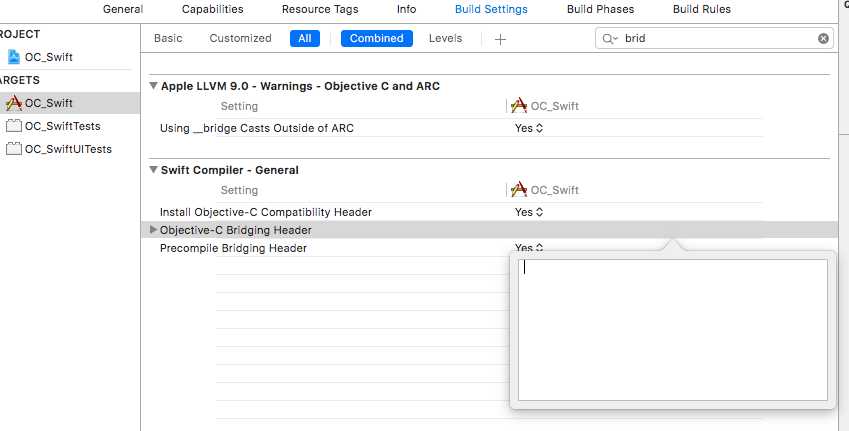Select 'Precompile Bridging Header' setting

coord(233,248)
